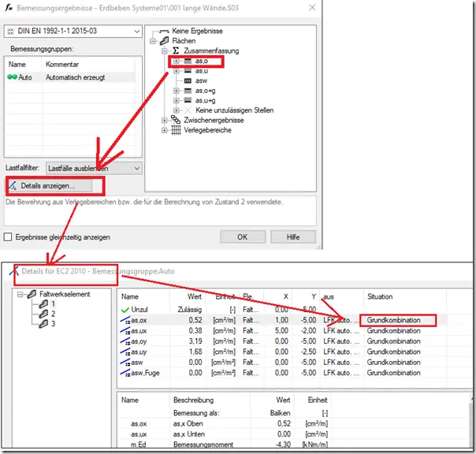Select Faltwerkselement 1
The height and width of the screenshot is (454, 476).
coord(53,303)
